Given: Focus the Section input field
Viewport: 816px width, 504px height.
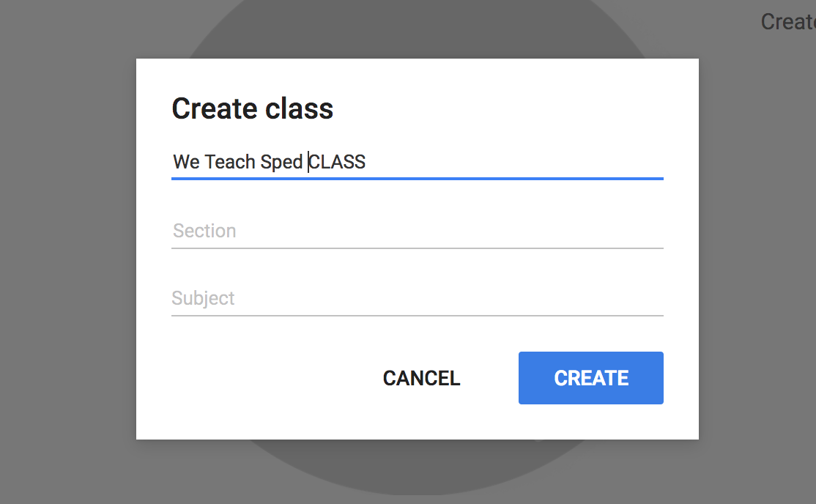Looking at the screenshot, I should pos(417,231).
